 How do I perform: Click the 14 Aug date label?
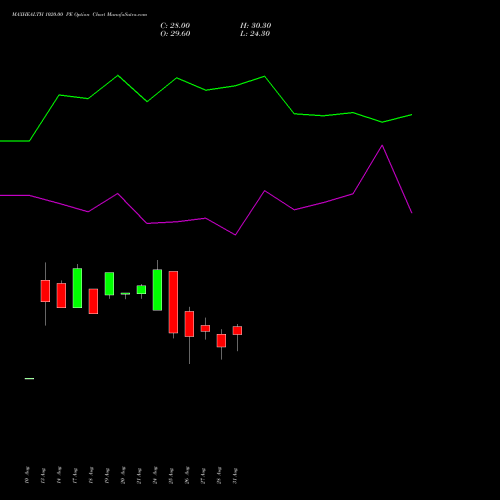click(59, 475)
